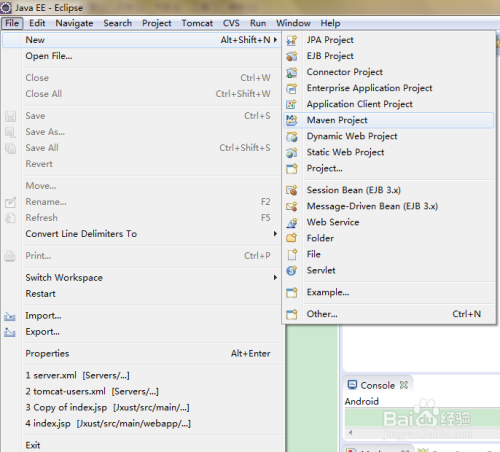Click the Export icon in File menu
500x452 pixels.
coord(10,332)
